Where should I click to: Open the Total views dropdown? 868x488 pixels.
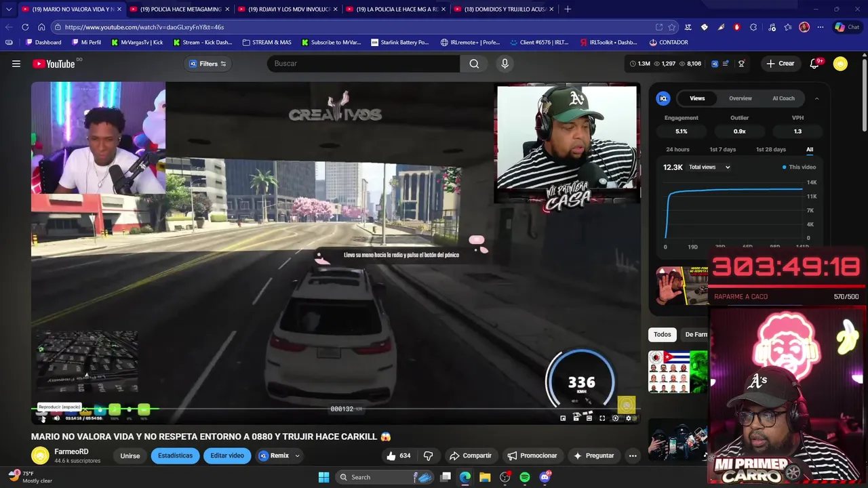tap(709, 167)
